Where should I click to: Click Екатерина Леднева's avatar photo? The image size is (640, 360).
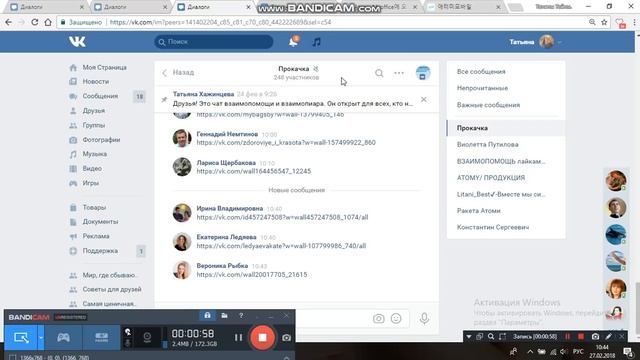182,242
